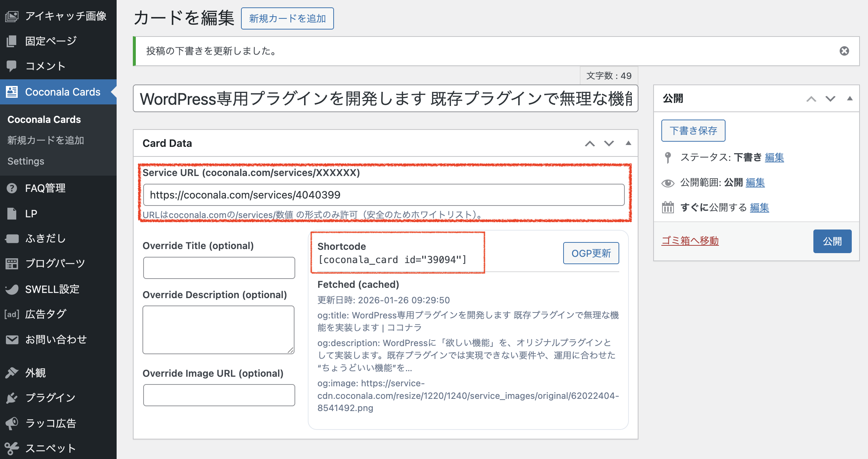
Task: Open Coconala Cards main menu
Action: coord(58,92)
